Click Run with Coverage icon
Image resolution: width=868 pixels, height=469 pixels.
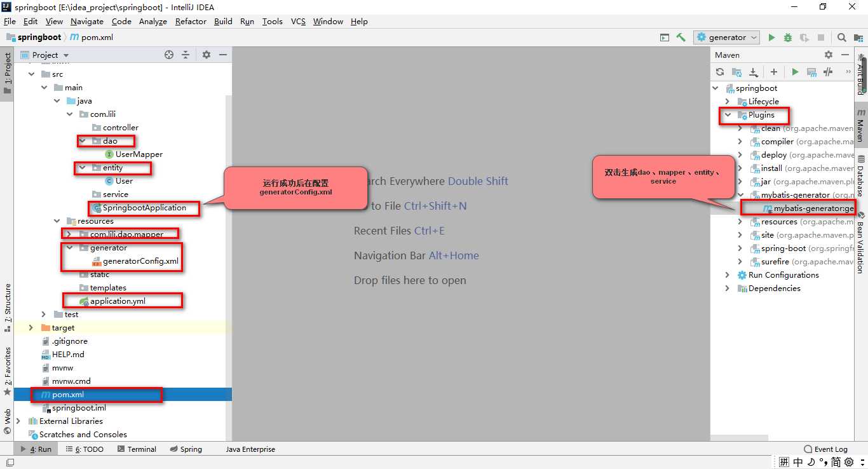click(x=804, y=37)
